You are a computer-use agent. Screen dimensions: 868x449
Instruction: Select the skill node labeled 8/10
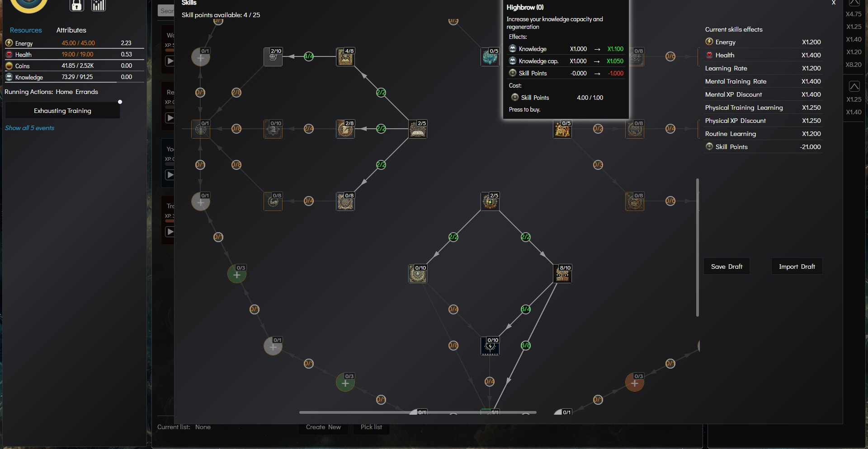[x=562, y=274]
